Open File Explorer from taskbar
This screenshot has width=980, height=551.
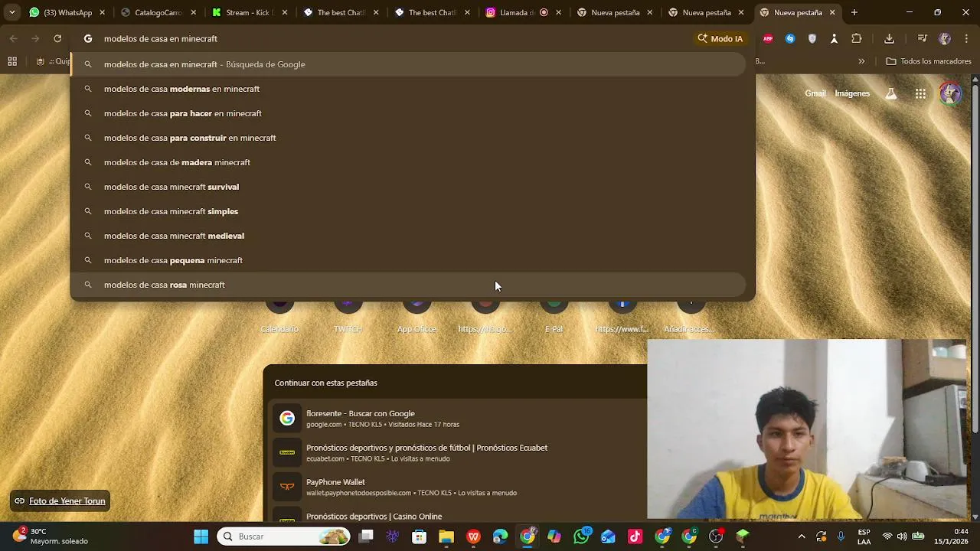pyautogui.click(x=446, y=536)
